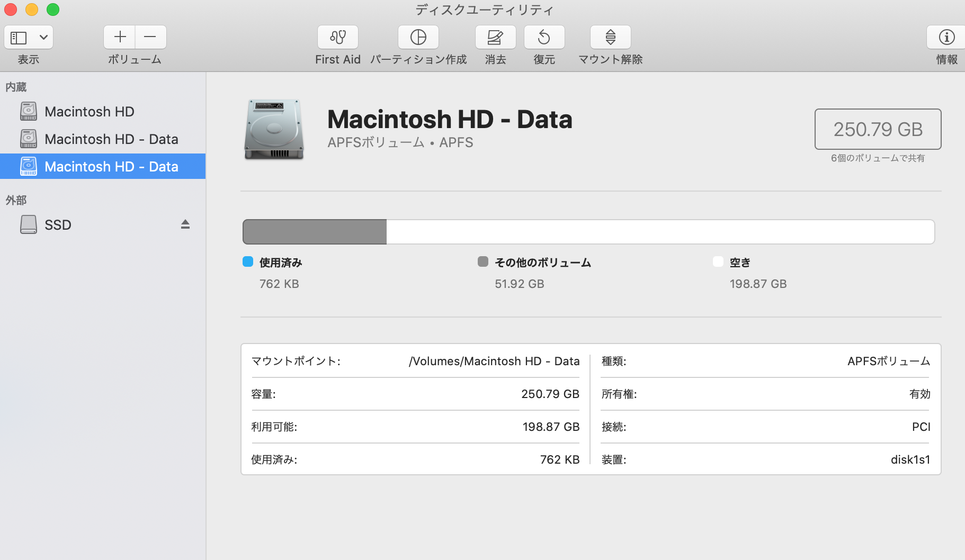Viewport: 965px width, 560px height.
Task: Click the 6個のボリュームで共有 label
Action: click(878, 158)
